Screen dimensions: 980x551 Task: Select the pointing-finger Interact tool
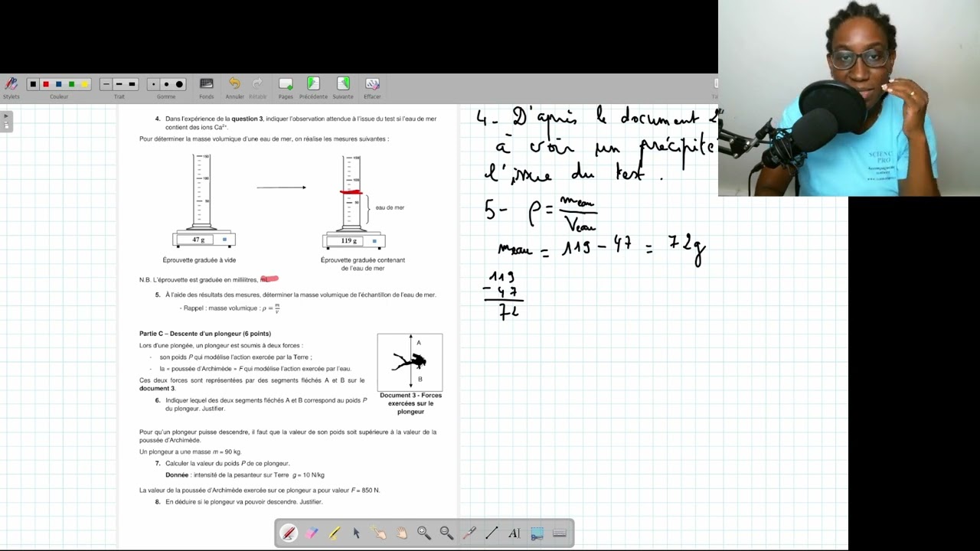point(379,533)
